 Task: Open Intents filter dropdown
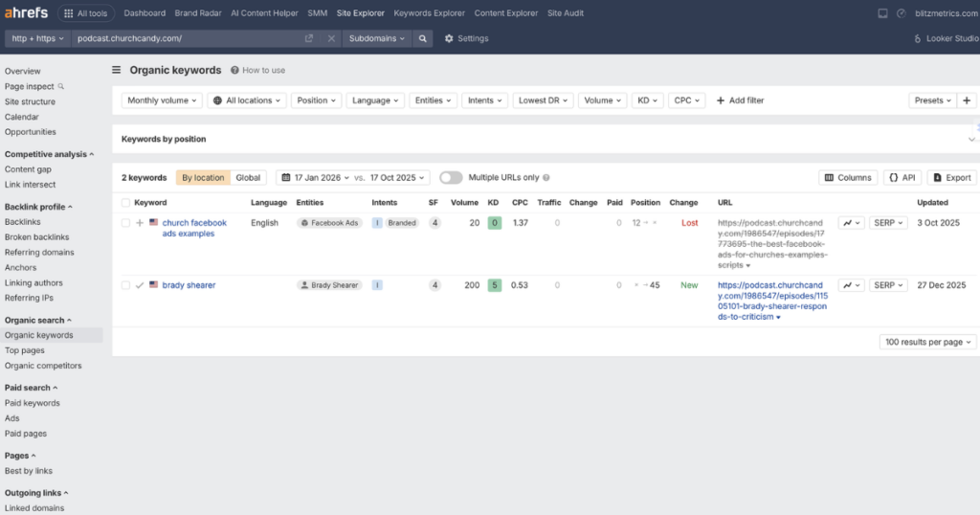click(x=485, y=101)
